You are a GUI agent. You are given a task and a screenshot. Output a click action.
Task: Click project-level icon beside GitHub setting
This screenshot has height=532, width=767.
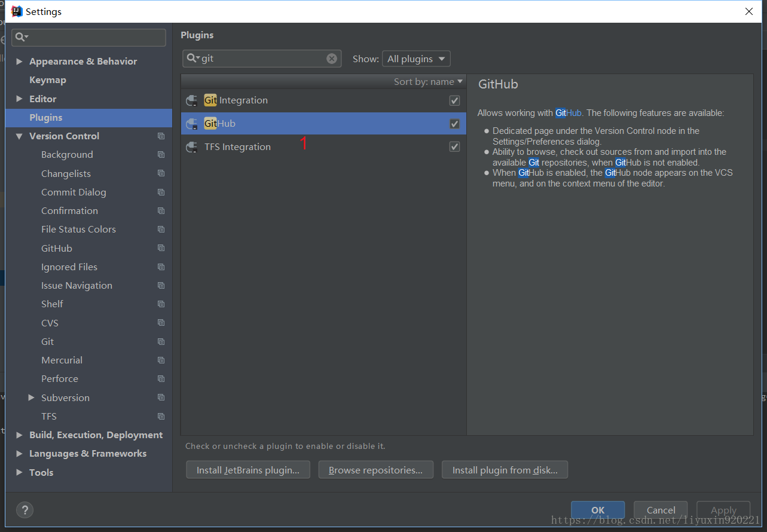[161, 248]
